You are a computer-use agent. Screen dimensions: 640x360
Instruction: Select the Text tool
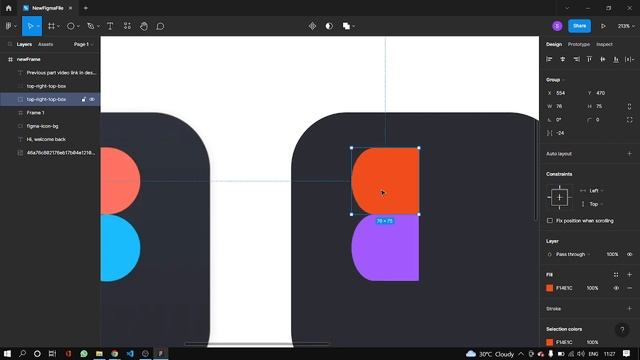pos(110,26)
